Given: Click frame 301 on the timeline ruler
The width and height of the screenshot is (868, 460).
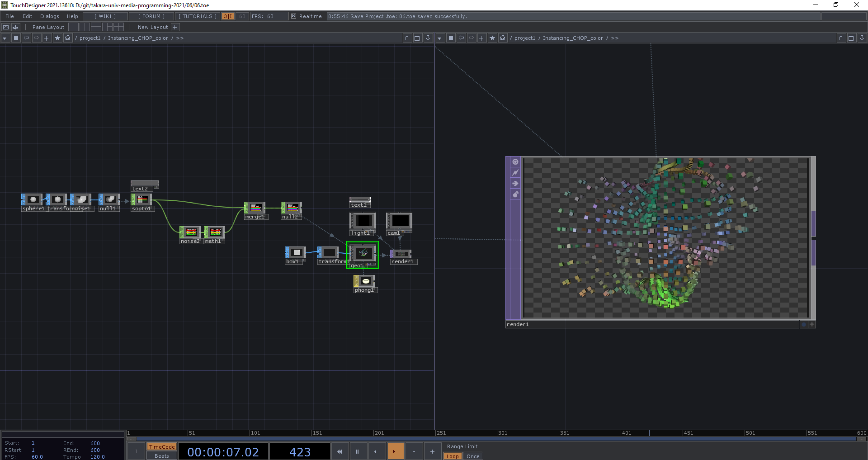Looking at the screenshot, I should click(498, 433).
